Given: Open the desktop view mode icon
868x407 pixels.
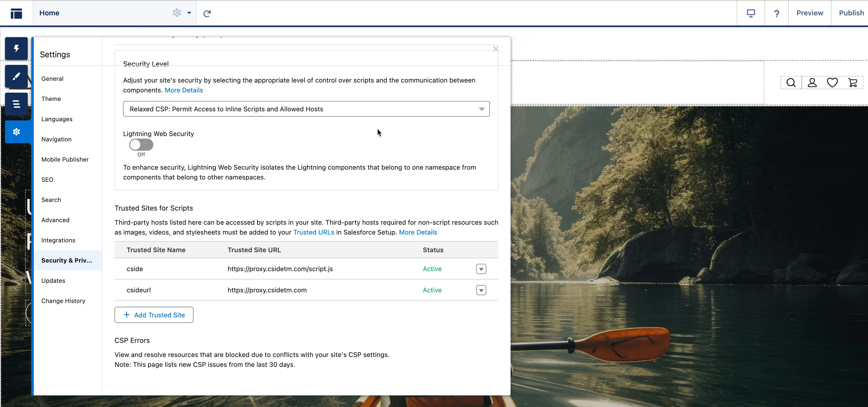Looking at the screenshot, I should point(751,13).
